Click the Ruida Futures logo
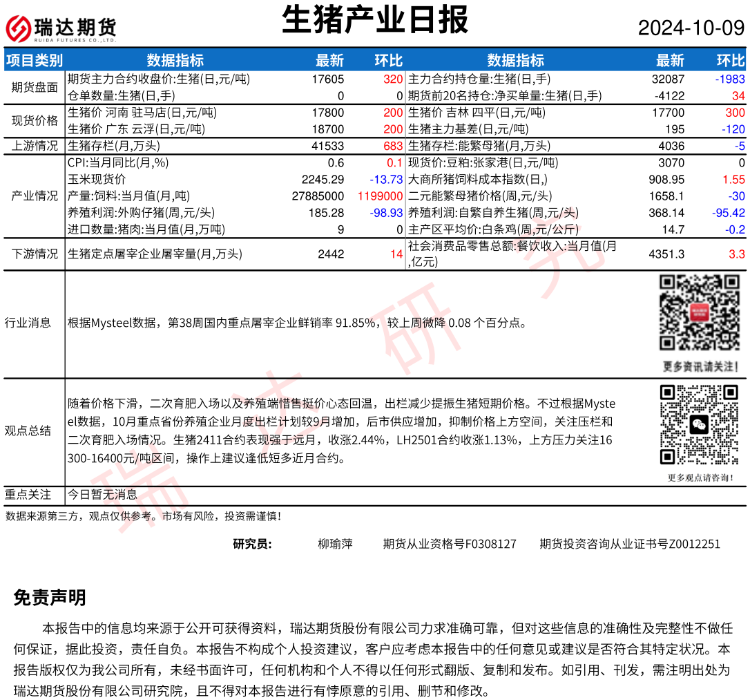This screenshot has height=700, width=750. point(61,28)
